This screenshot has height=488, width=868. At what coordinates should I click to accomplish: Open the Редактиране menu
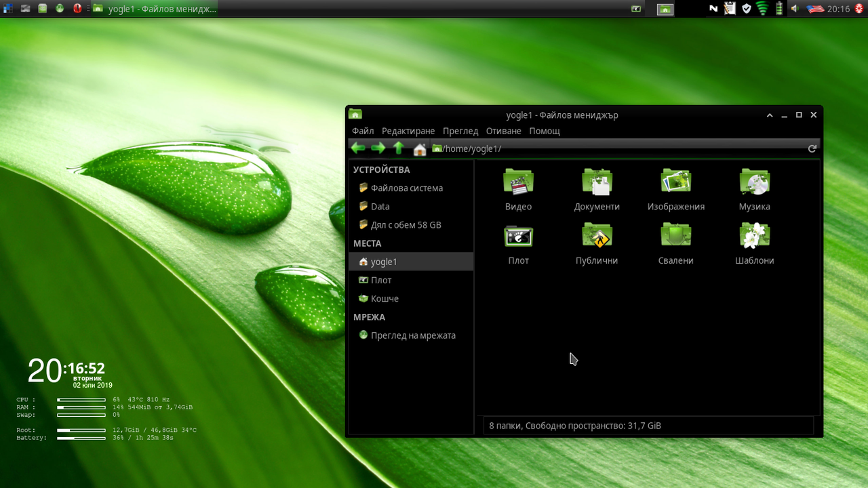[x=408, y=131]
